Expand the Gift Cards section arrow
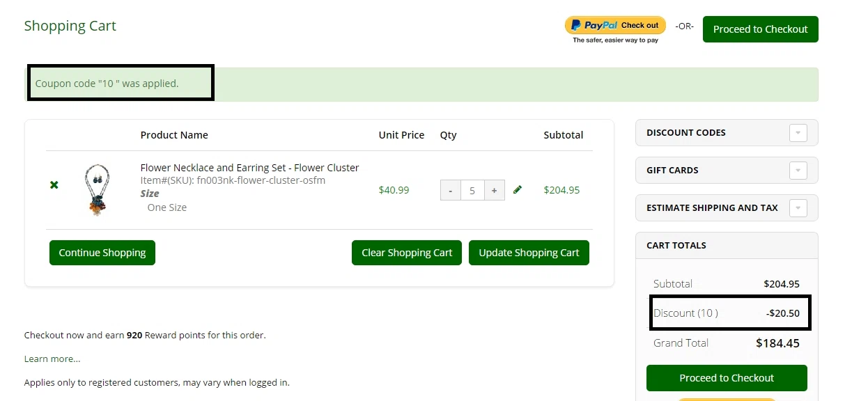The height and width of the screenshot is (401, 868). (x=798, y=171)
